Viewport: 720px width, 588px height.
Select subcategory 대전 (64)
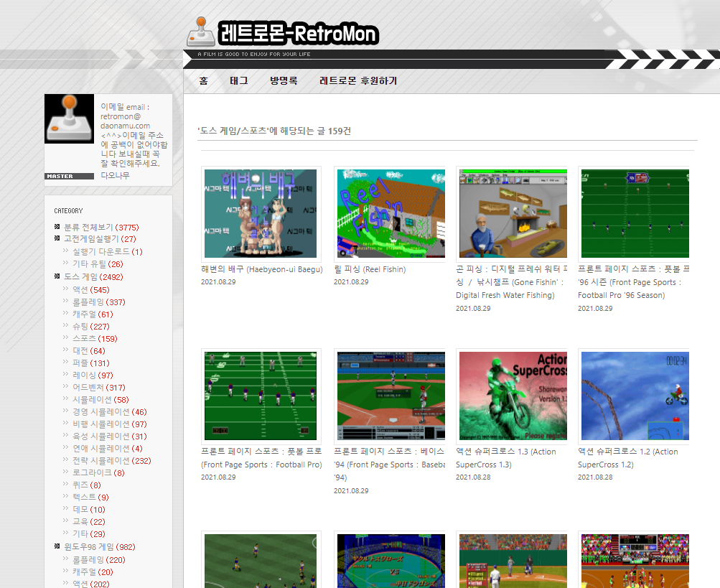point(88,351)
